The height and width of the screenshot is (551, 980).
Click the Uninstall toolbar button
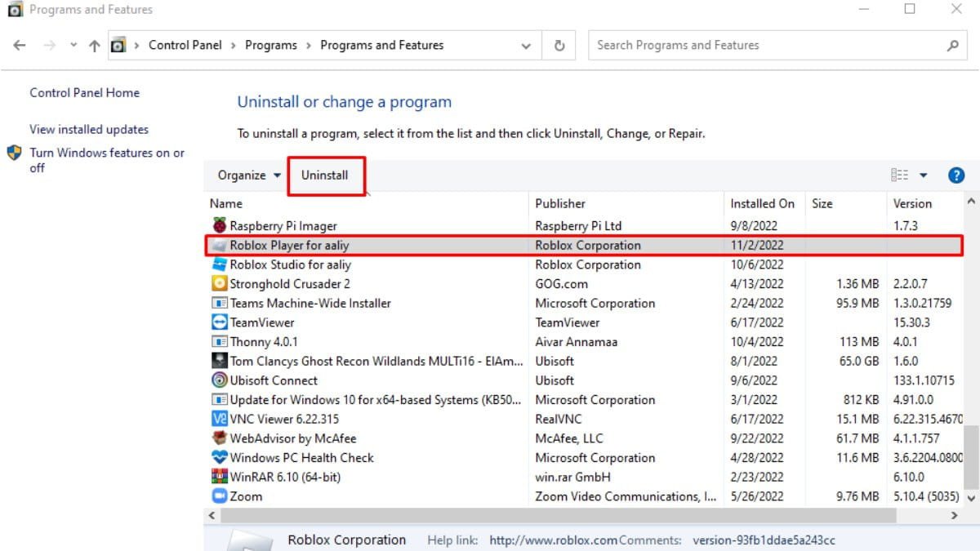(x=325, y=176)
